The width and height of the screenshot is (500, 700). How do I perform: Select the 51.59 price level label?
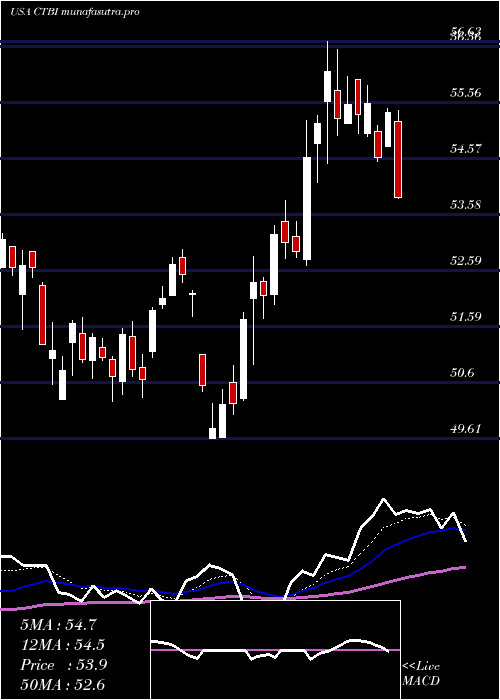coord(466,317)
